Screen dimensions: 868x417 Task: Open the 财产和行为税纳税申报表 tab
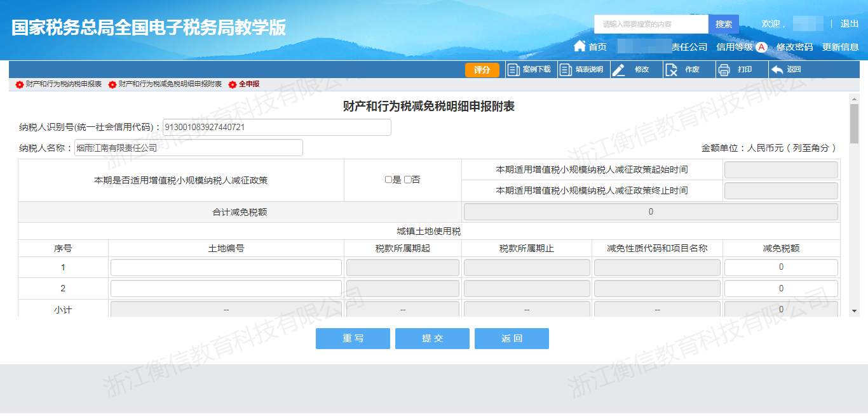(x=63, y=84)
